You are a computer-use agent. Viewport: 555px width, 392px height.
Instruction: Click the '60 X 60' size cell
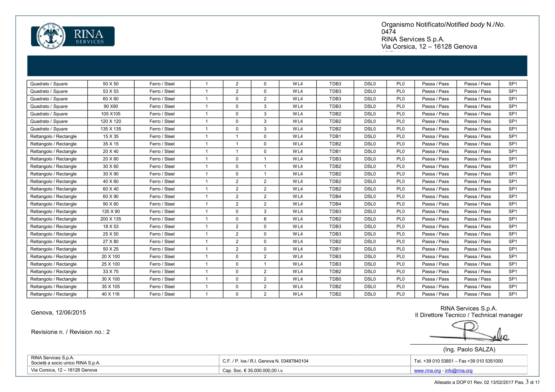pos(111,99)
